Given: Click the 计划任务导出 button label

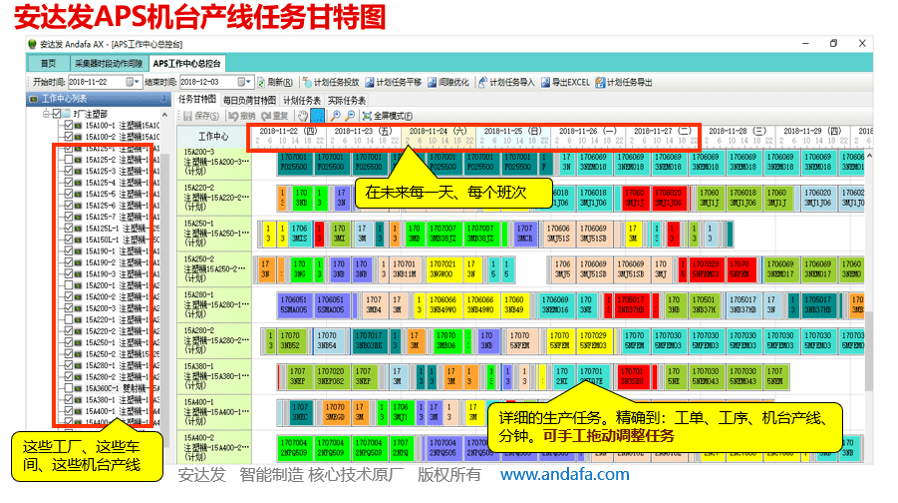Looking at the screenshot, I should point(629,82).
